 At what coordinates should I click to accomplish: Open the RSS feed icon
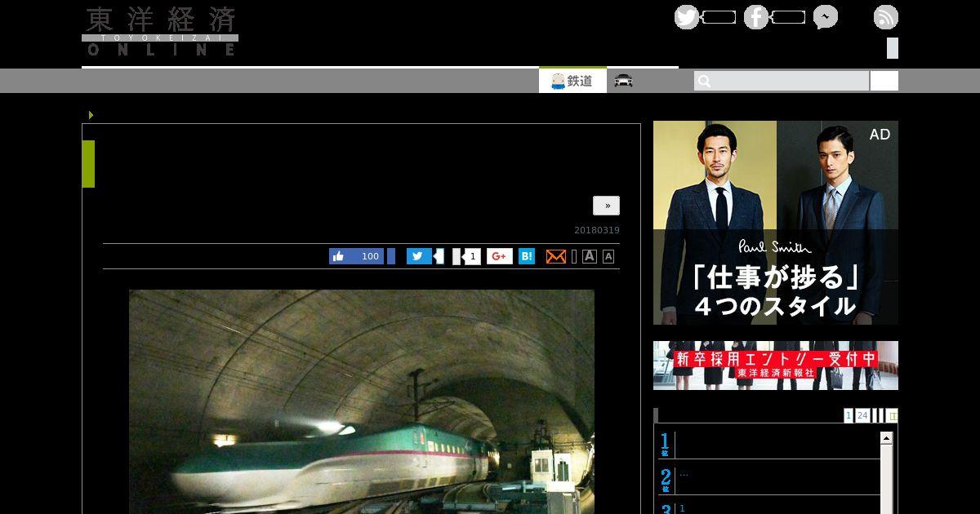click(885, 17)
